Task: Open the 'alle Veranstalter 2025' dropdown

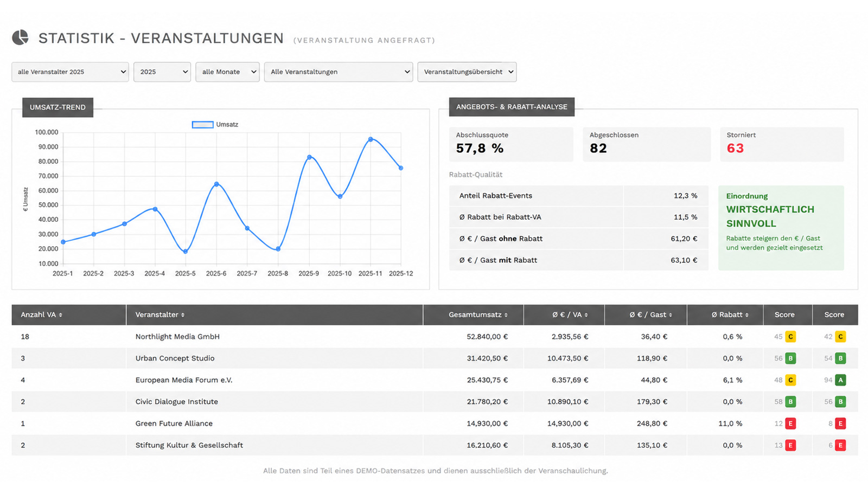Action: [x=70, y=72]
